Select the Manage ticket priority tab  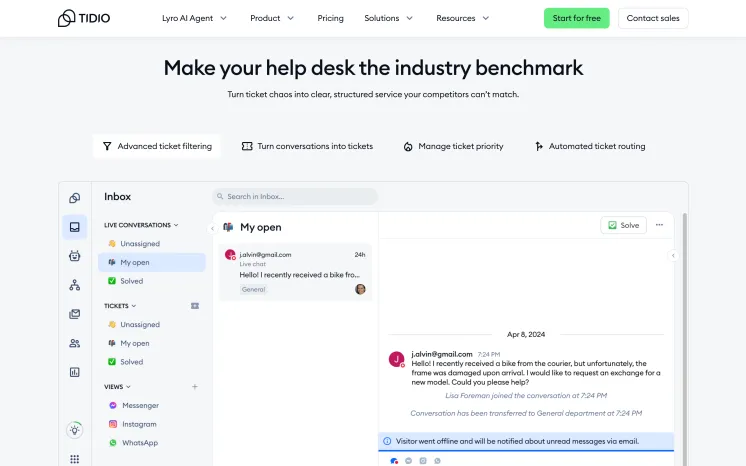pyautogui.click(x=453, y=146)
